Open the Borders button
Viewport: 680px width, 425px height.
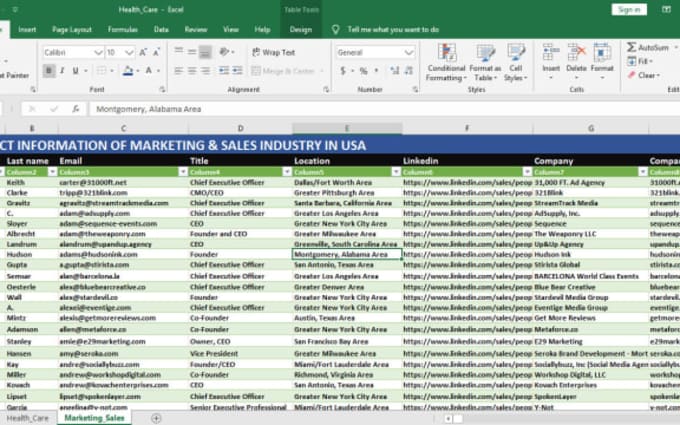(x=101, y=71)
